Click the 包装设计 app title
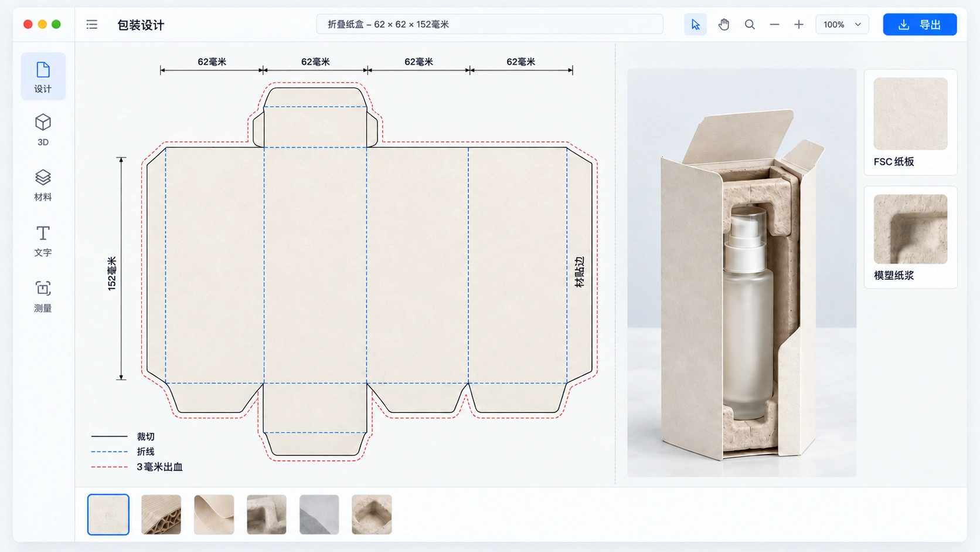 141,25
